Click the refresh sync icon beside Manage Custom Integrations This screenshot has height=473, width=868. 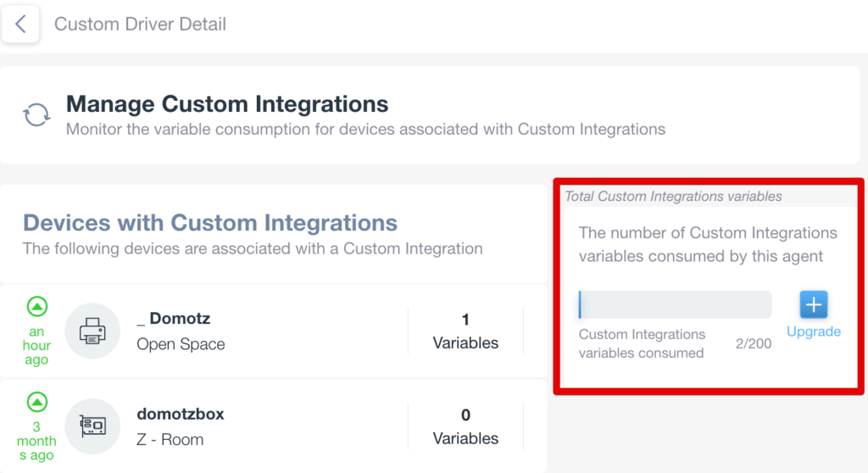coord(36,114)
